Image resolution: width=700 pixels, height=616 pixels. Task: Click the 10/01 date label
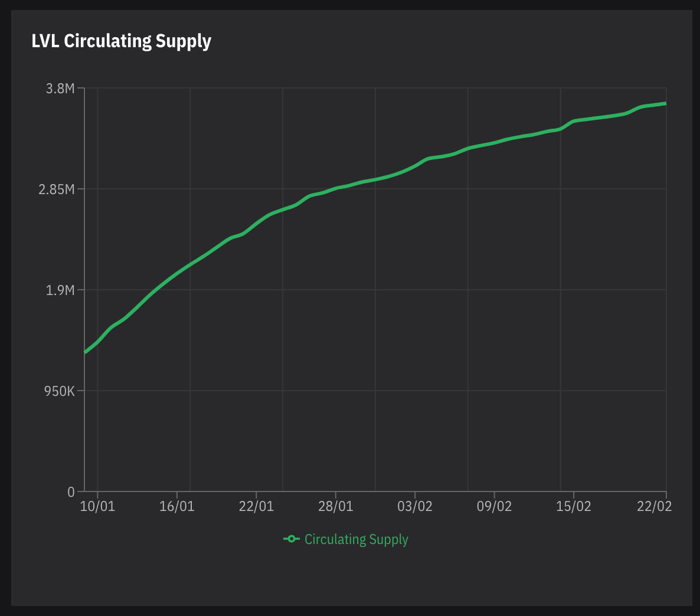(97, 506)
